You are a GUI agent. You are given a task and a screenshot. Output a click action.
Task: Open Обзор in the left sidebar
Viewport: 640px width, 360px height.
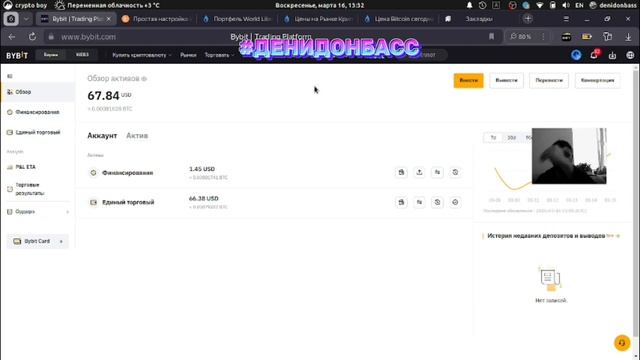38,92
